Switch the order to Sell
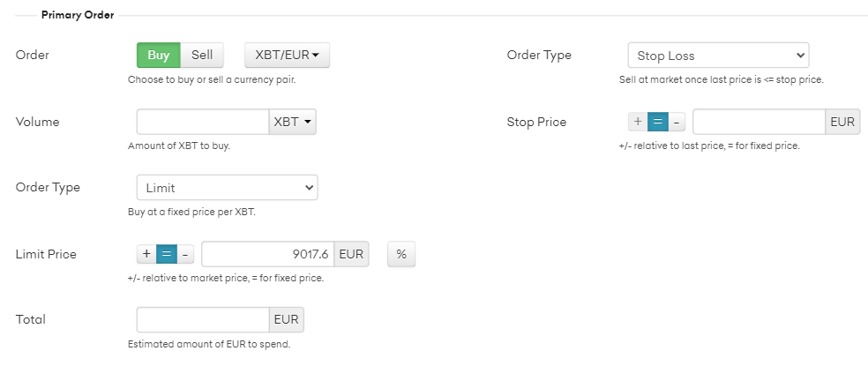 (x=202, y=55)
